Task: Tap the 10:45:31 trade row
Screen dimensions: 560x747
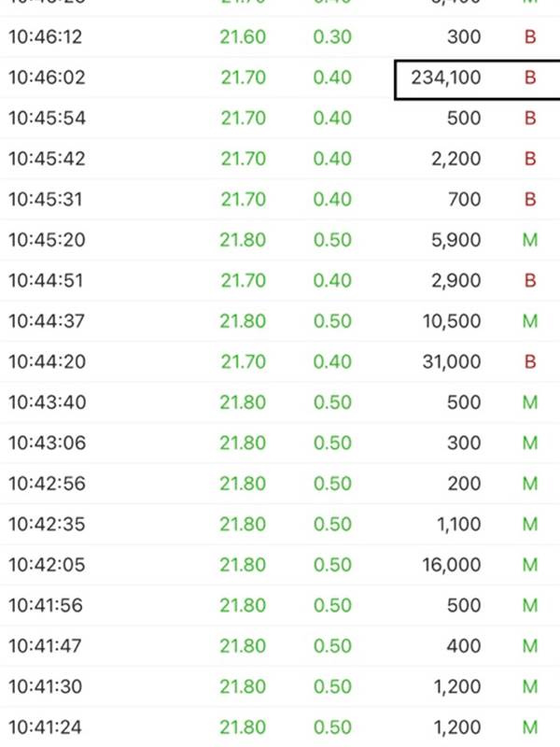Action: [x=280, y=199]
